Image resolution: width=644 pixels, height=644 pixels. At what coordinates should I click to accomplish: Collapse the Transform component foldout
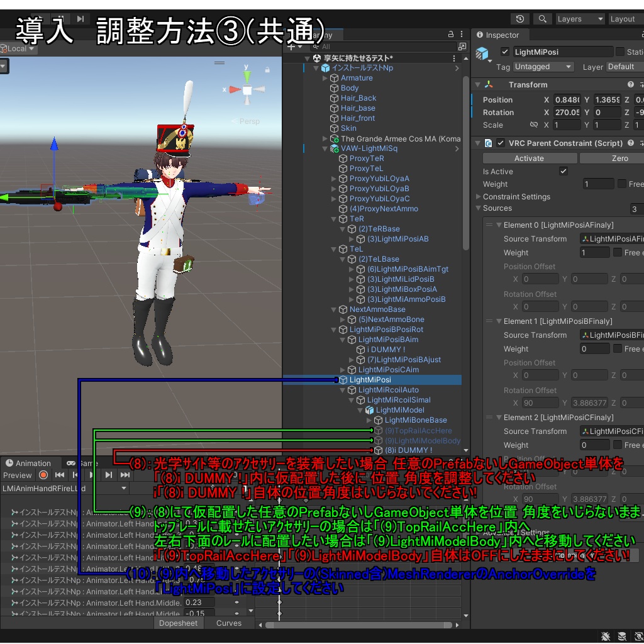coord(478,85)
